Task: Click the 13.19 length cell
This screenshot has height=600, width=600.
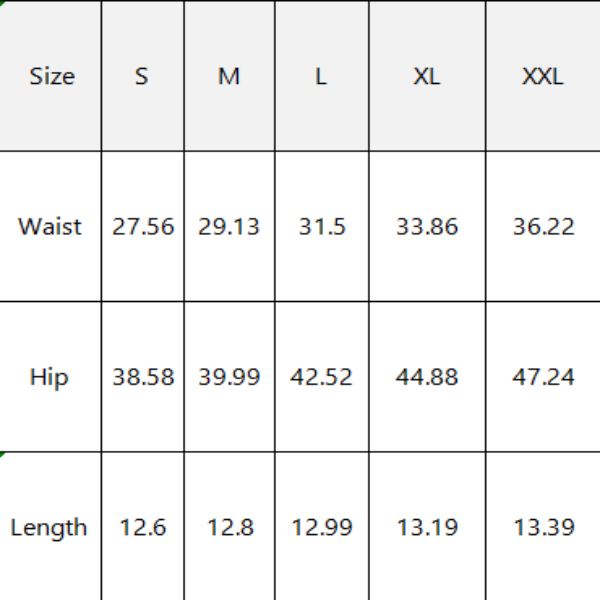Action: pyautogui.click(x=427, y=527)
